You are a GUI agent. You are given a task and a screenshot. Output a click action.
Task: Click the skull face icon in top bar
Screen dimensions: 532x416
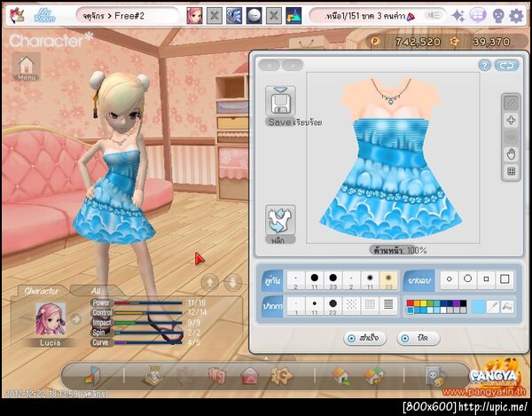497,16
